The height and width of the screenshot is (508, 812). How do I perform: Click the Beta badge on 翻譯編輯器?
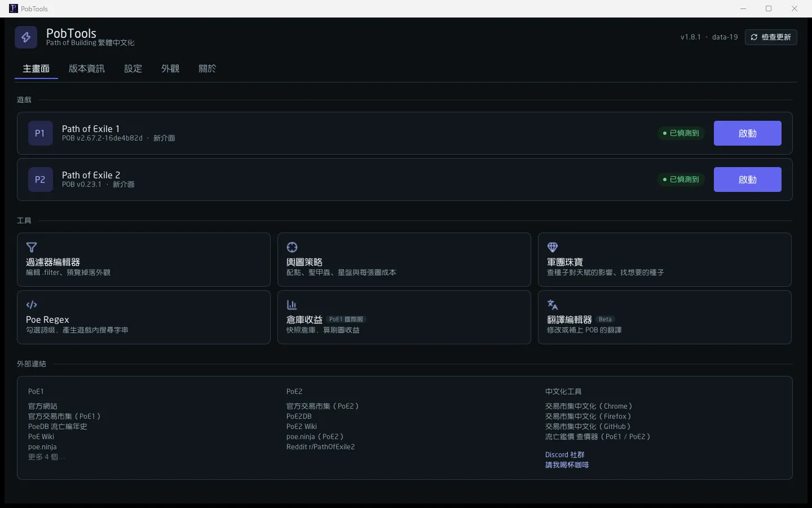point(605,319)
